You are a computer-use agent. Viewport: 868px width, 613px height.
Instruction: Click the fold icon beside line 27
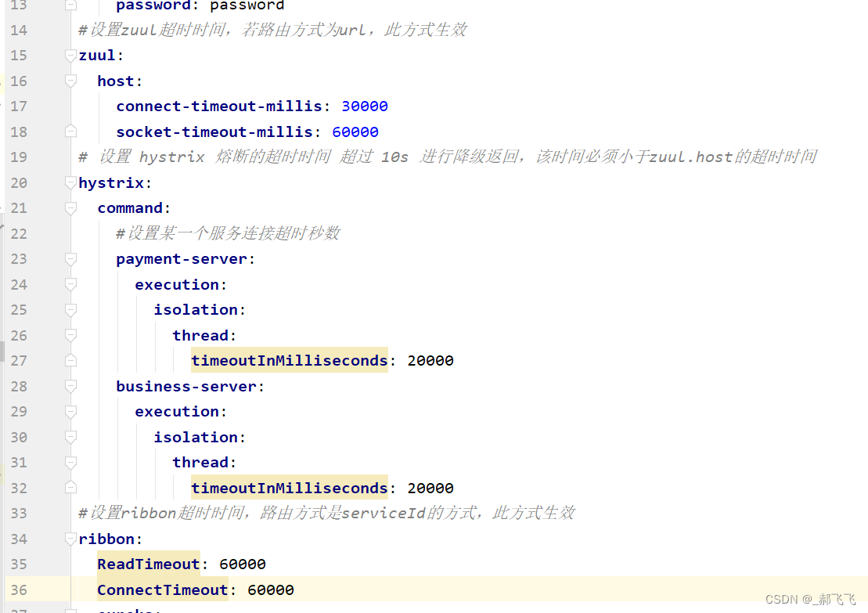click(70, 360)
